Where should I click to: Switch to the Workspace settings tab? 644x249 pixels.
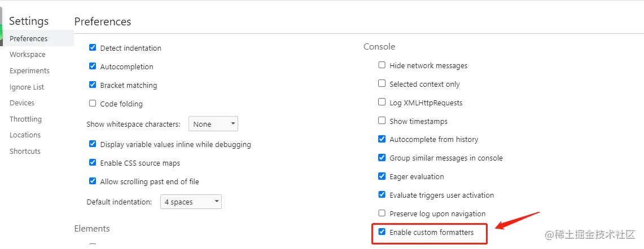(28, 55)
